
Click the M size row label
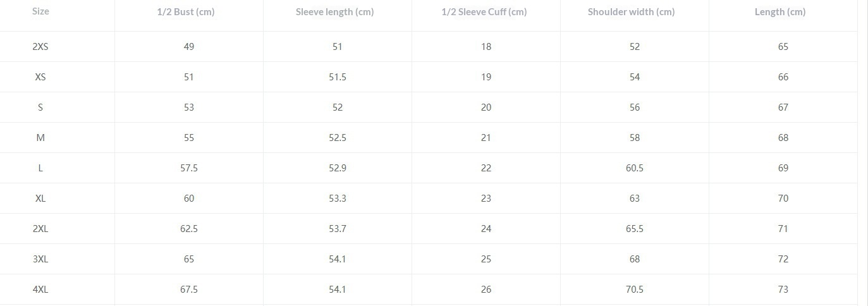[x=40, y=138]
